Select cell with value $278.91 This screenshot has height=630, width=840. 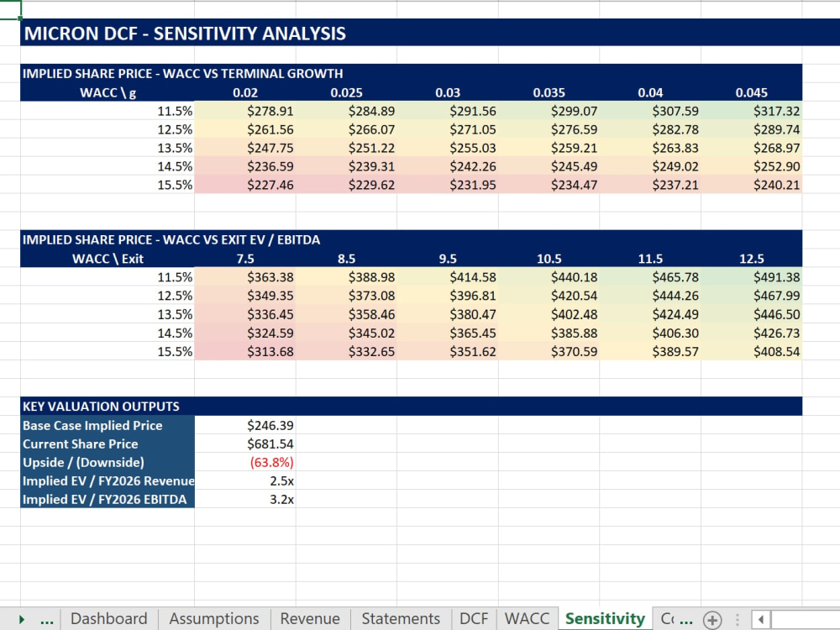point(244,111)
